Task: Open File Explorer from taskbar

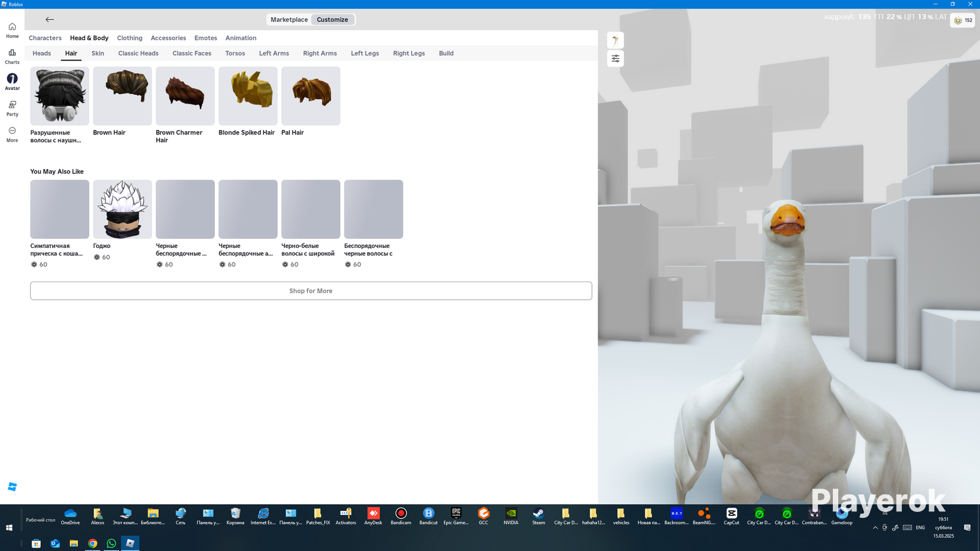Action: click(74, 543)
